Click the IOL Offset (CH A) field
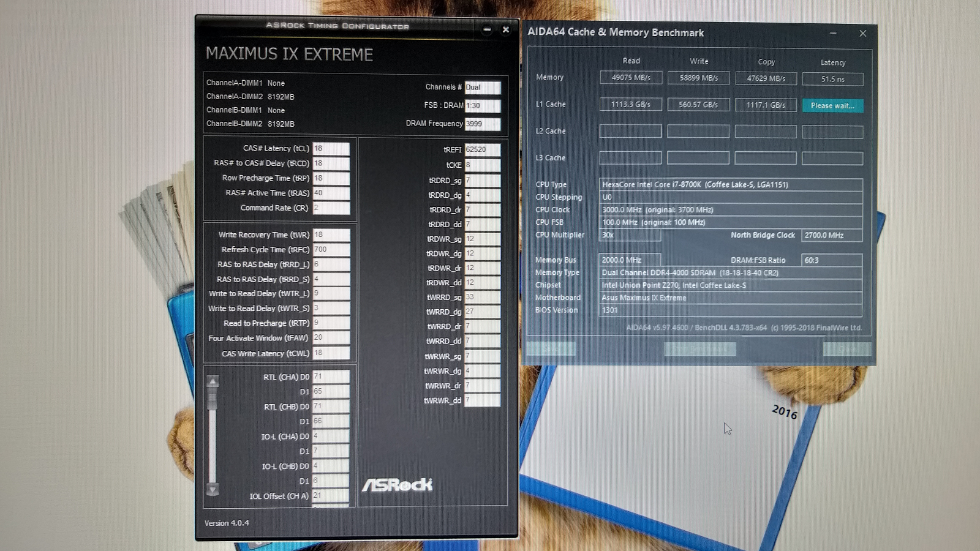This screenshot has height=551, width=980. [x=331, y=496]
